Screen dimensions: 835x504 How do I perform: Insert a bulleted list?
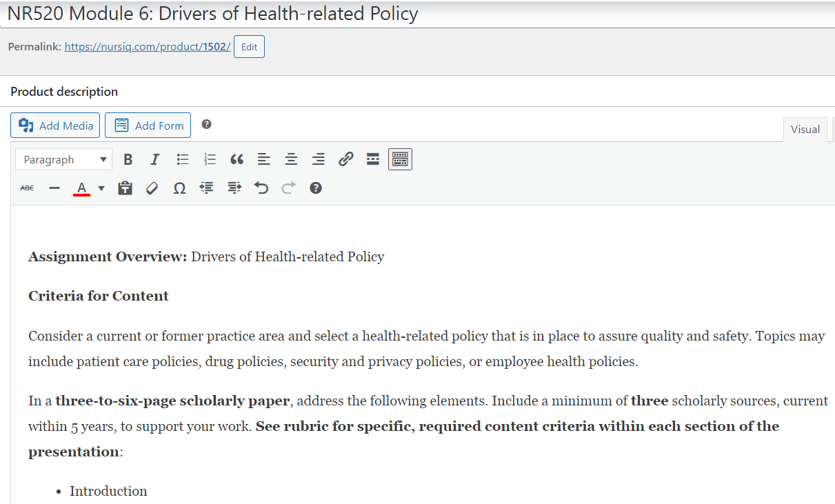point(183,160)
